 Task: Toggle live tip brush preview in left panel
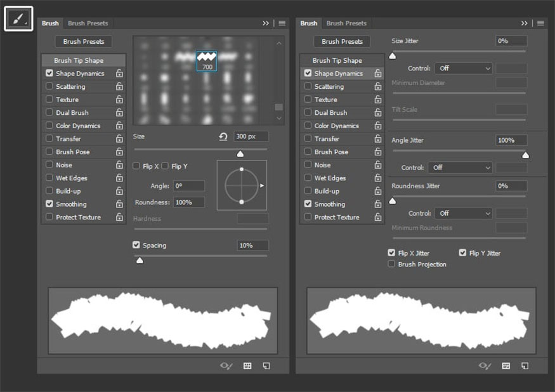(x=226, y=366)
